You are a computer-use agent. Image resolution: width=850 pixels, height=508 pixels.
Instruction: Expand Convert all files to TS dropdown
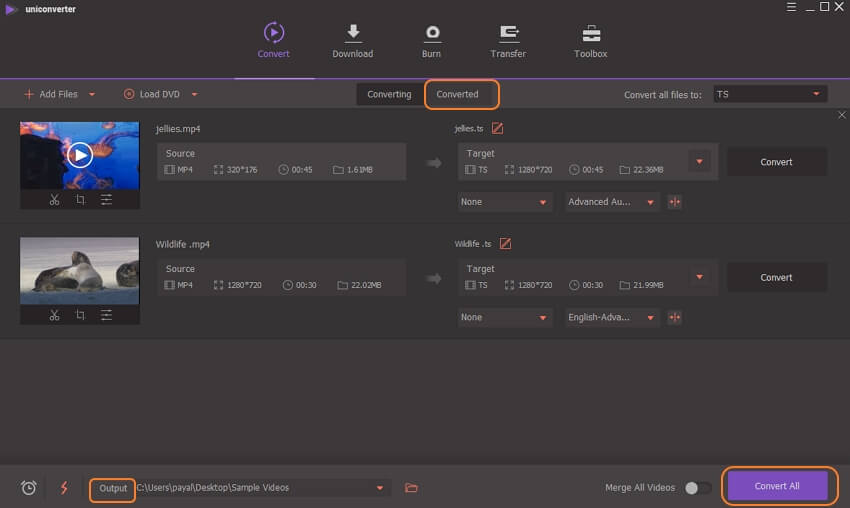coord(769,94)
